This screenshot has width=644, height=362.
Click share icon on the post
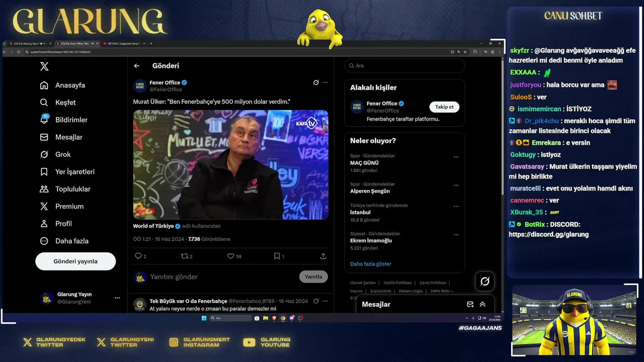[x=323, y=256]
